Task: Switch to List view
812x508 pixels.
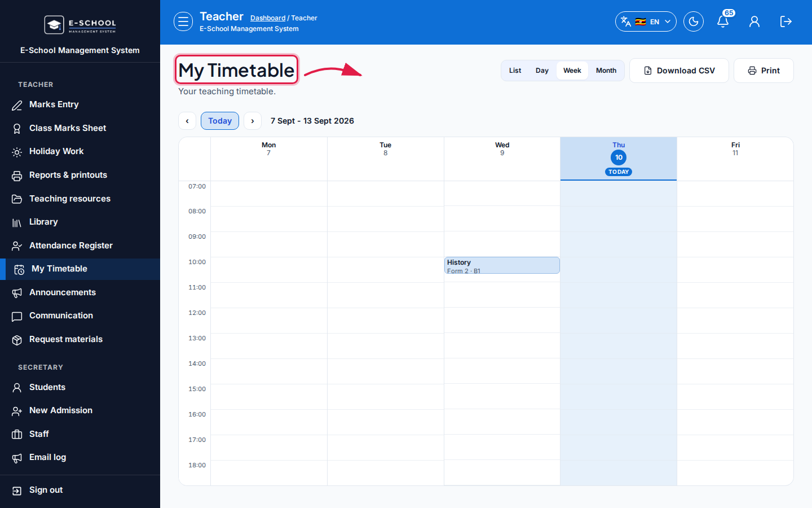Action: 515,71
